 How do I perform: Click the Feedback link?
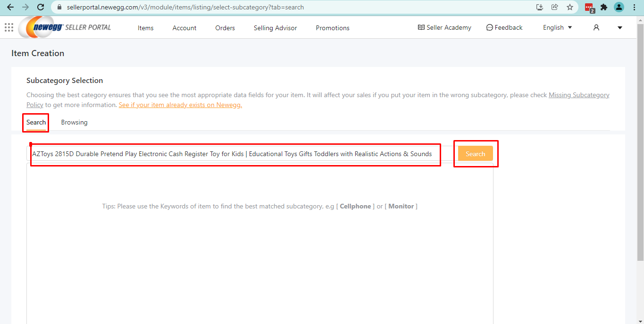point(504,27)
